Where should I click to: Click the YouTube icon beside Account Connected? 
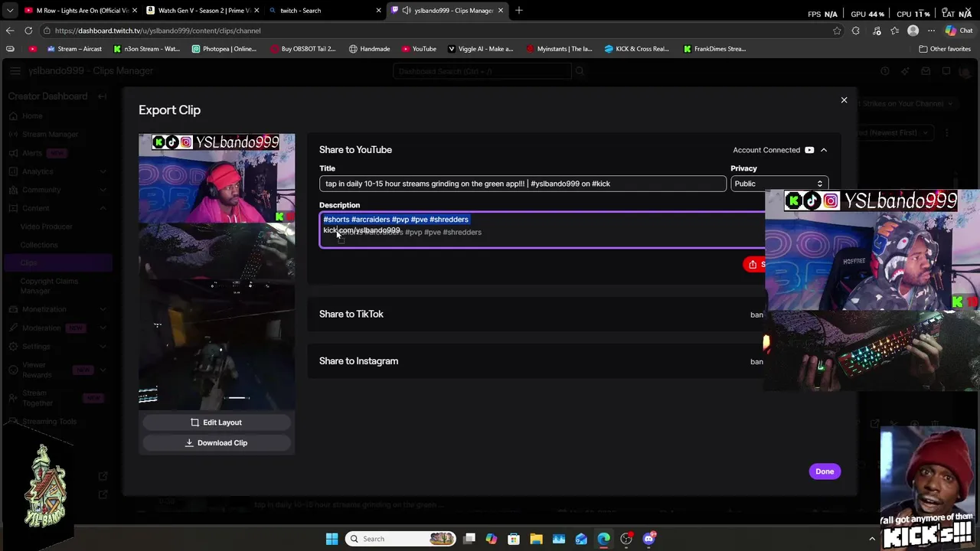tap(809, 150)
